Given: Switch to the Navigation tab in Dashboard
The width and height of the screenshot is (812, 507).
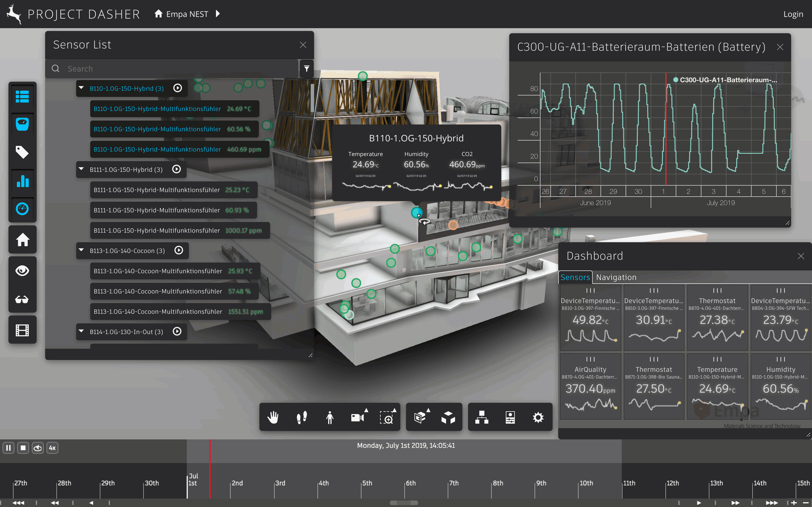Looking at the screenshot, I should pos(616,277).
